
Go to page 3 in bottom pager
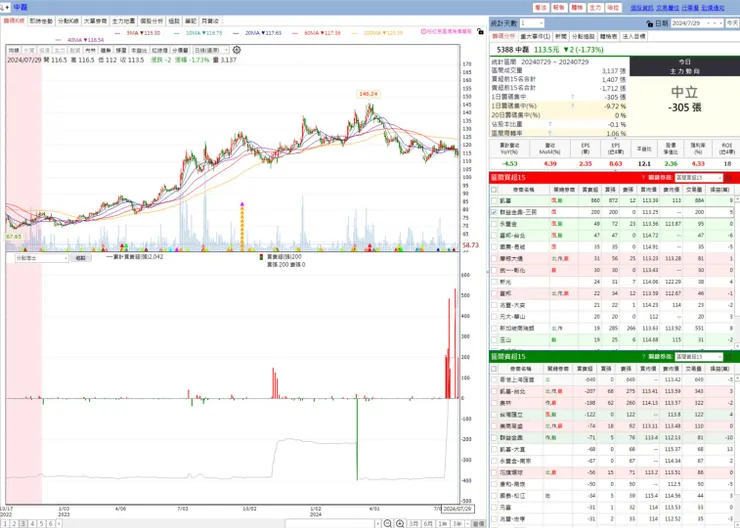tap(23, 524)
